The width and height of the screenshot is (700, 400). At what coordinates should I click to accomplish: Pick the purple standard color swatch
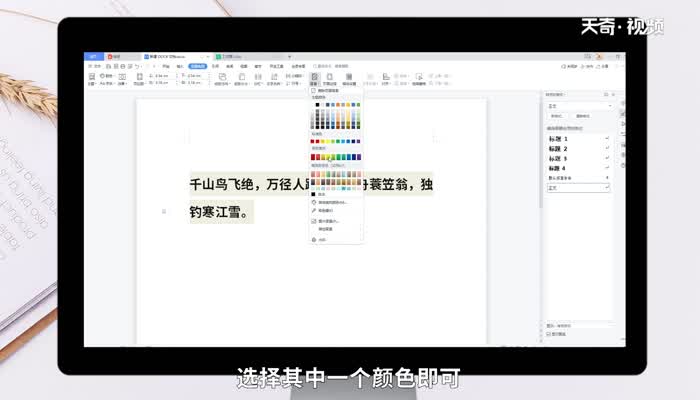[358, 142]
